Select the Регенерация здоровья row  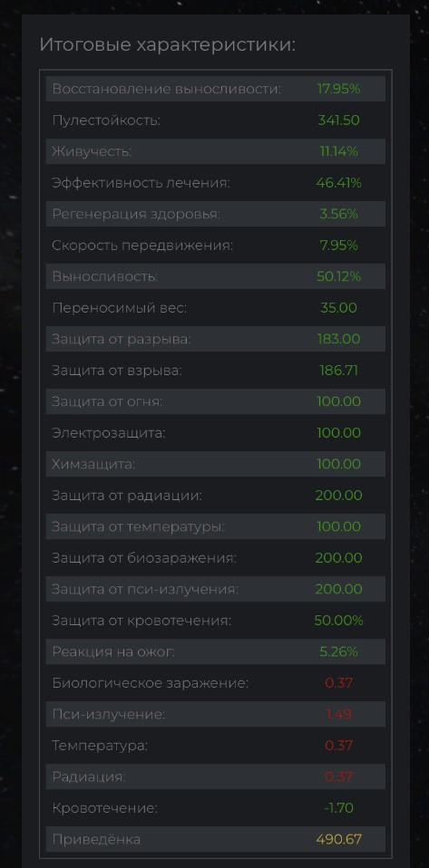click(216, 214)
